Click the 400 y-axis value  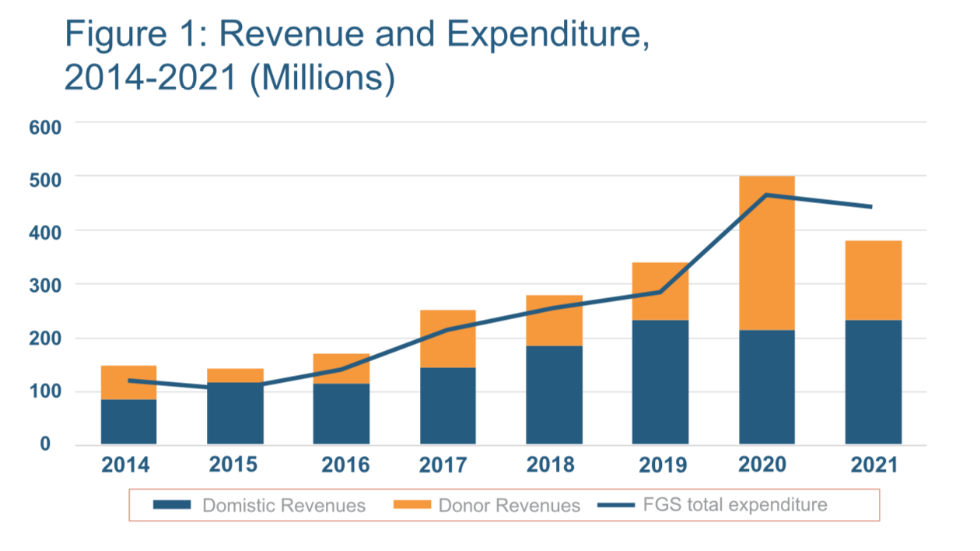(x=44, y=232)
